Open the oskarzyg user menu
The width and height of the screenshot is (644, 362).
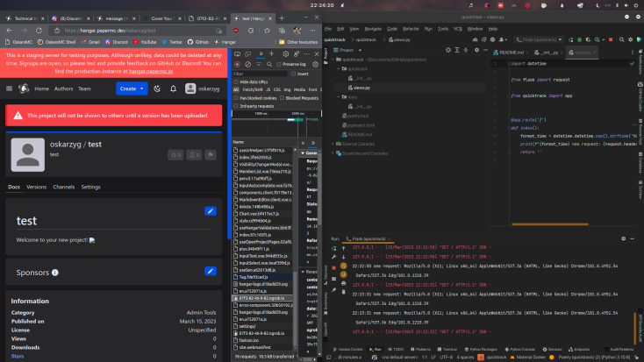click(x=202, y=89)
